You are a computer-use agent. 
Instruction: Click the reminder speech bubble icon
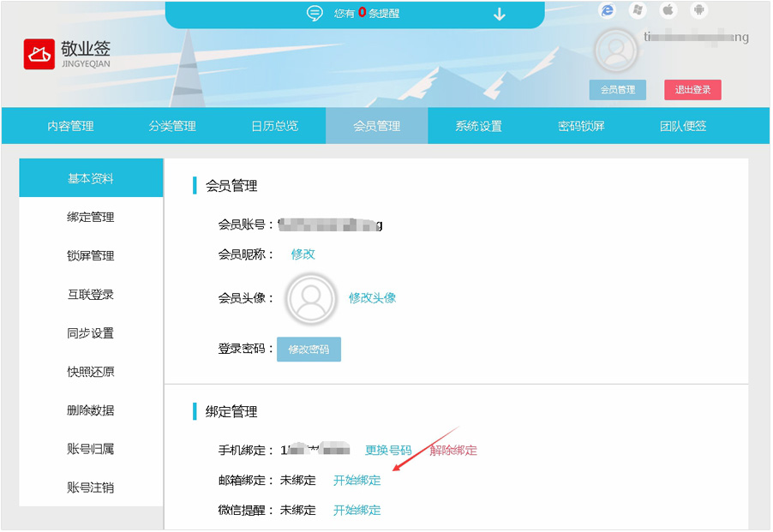315,14
